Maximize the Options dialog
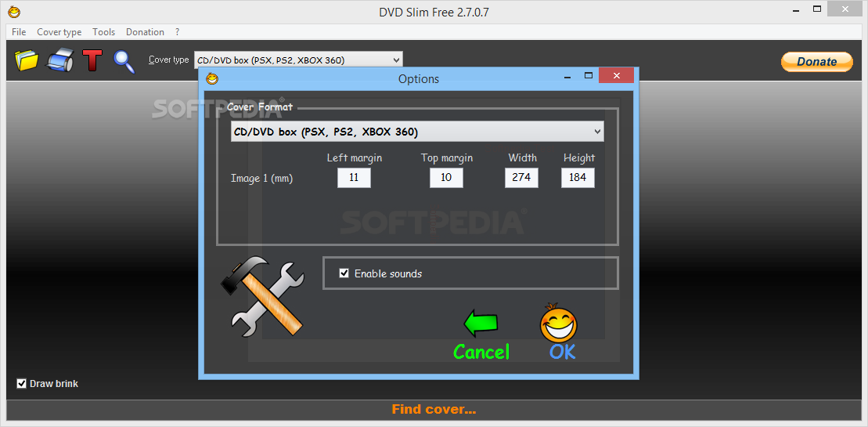This screenshot has width=868, height=427. 589,75
